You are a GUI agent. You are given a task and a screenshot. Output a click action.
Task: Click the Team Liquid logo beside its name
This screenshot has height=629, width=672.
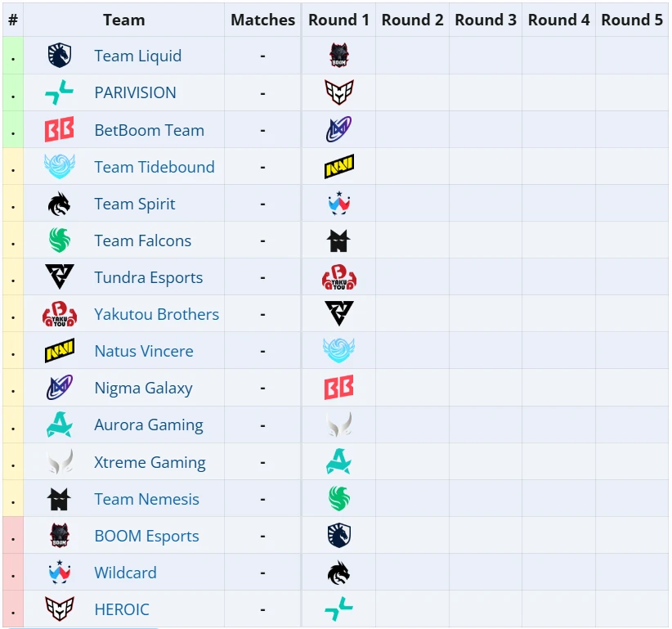tap(59, 56)
